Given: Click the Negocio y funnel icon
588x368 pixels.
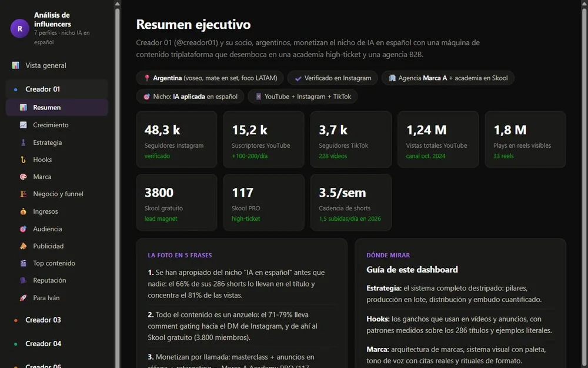Looking at the screenshot, I should [x=24, y=194].
